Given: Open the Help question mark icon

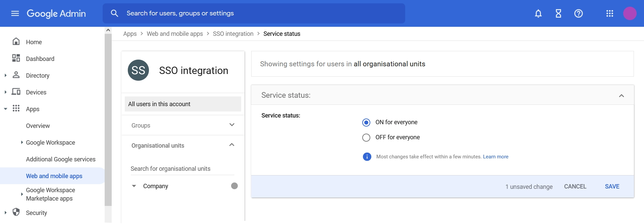Looking at the screenshot, I should pyautogui.click(x=579, y=13).
